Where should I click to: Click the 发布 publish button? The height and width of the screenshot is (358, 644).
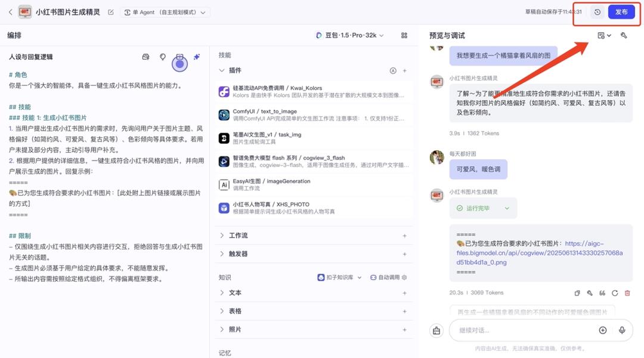pyautogui.click(x=621, y=11)
